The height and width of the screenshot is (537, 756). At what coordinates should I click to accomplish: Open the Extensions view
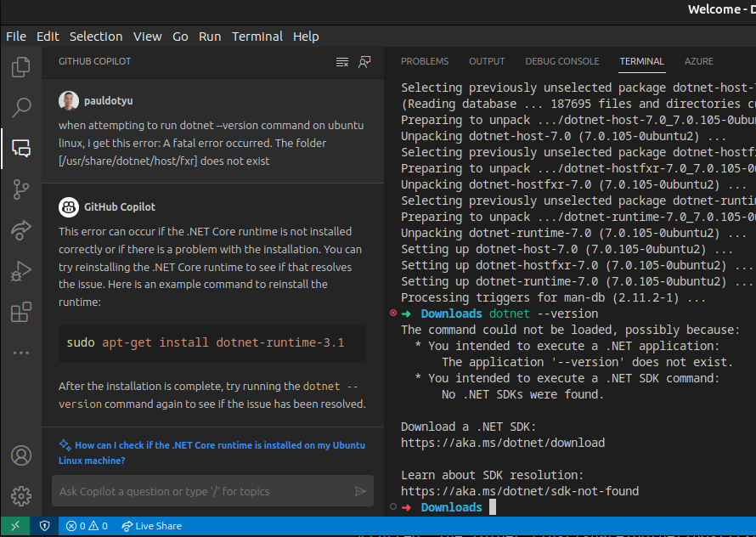pos(20,313)
